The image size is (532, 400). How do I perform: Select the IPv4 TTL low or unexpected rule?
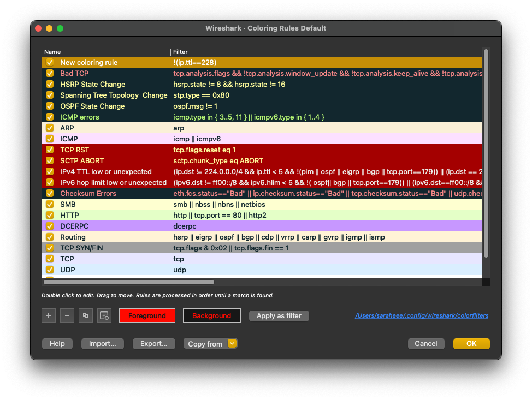106,171
